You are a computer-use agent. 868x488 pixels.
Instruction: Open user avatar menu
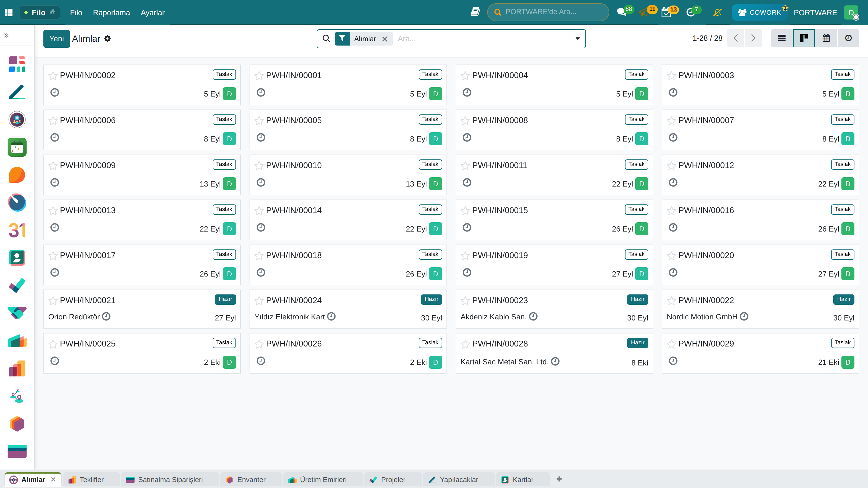pos(851,12)
